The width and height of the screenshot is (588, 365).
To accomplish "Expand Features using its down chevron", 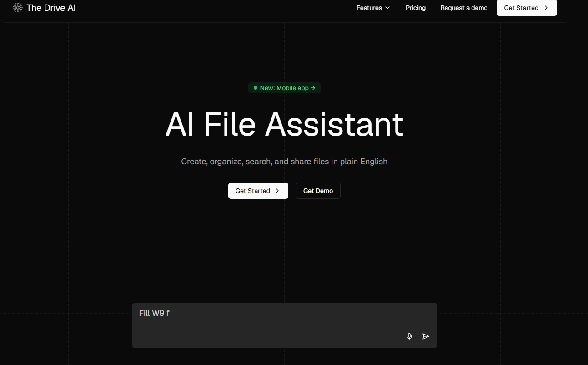I will pos(387,8).
